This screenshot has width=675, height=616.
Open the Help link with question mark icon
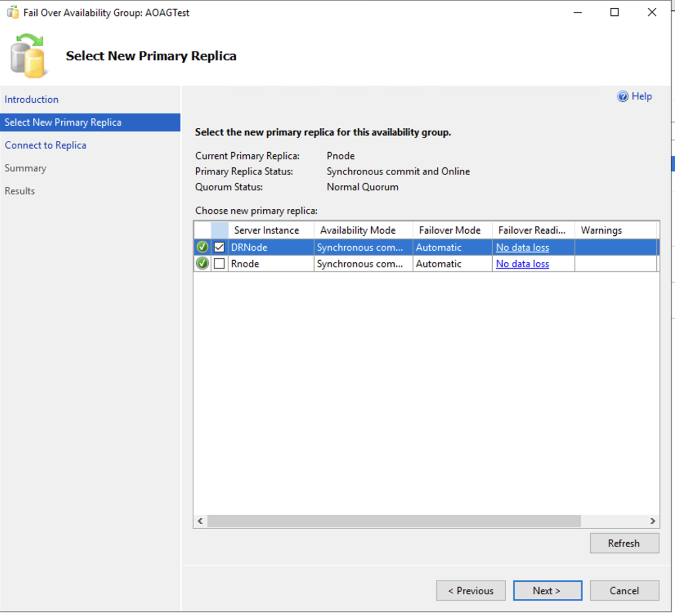pos(634,96)
